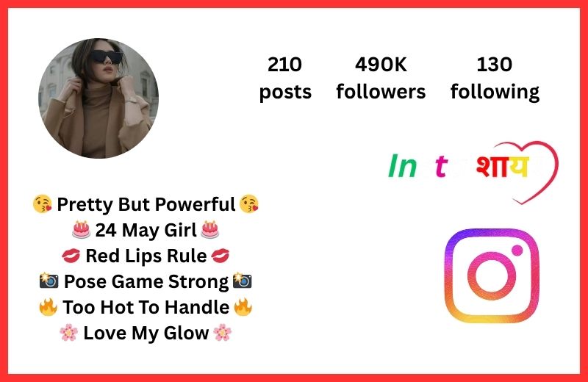Click the 210 posts count
The width and height of the screenshot is (588, 382).
click(x=285, y=78)
